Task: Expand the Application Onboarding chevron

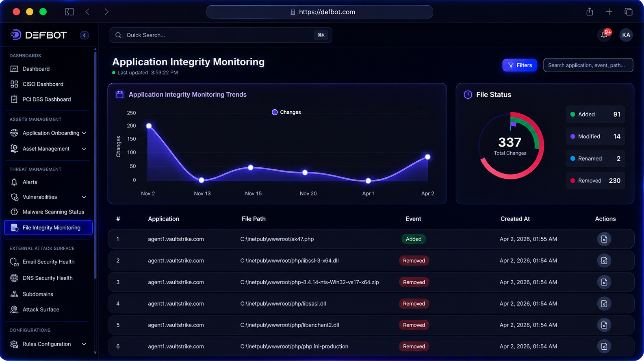Action: pyautogui.click(x=84, y=133)
